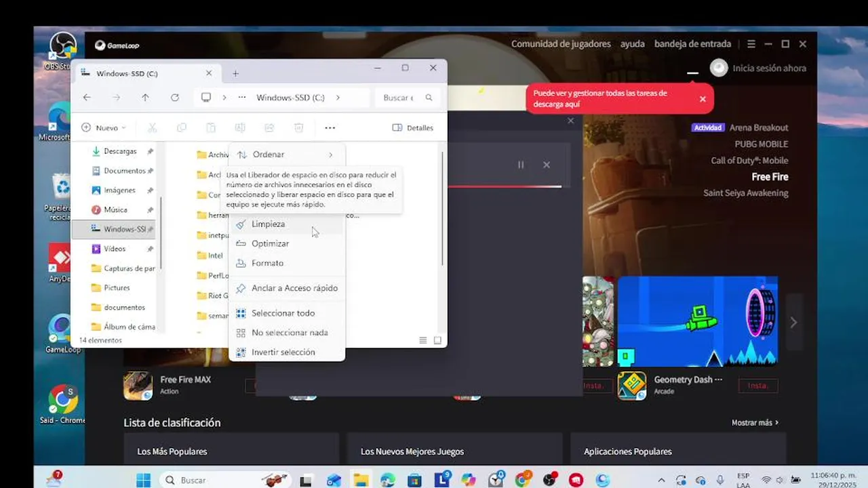Click the Insta. button beside Geometry Dash
868x488 pixels.
pyautogui.click(x=757, y=386)
